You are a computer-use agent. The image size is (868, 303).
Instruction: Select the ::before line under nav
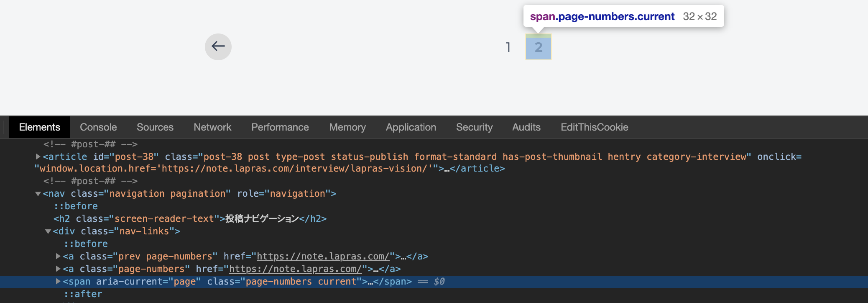[x=76, y=206]
